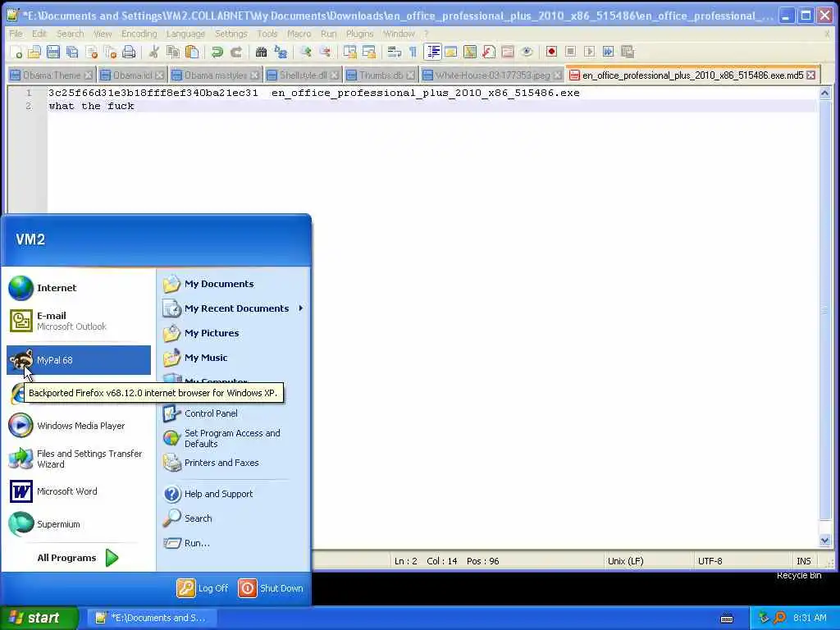Viewport: 840px width, 630px height.
Task: Click the New file toolbar icon
Action: coord(16,52)
